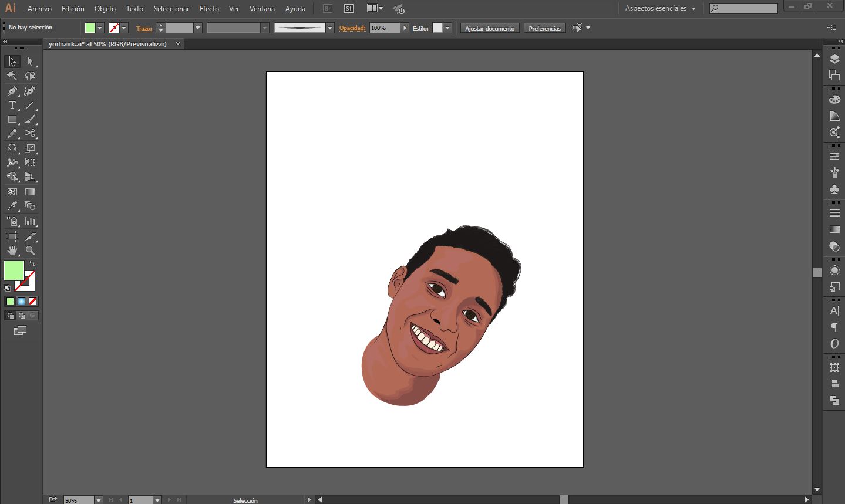Image resolution: width=845 pixels, height=504 pixels.
Task: Set paint mode to None
Action: 33,302
